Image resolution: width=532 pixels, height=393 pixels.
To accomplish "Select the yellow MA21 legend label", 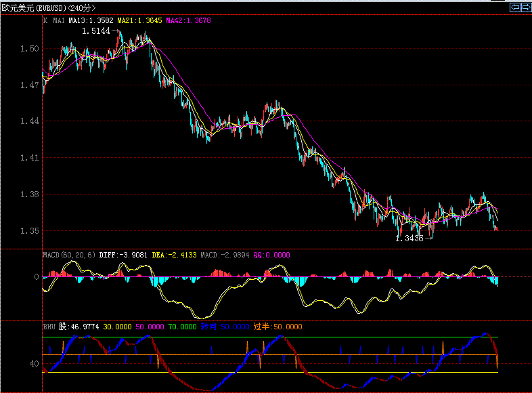I will [139, 21].
